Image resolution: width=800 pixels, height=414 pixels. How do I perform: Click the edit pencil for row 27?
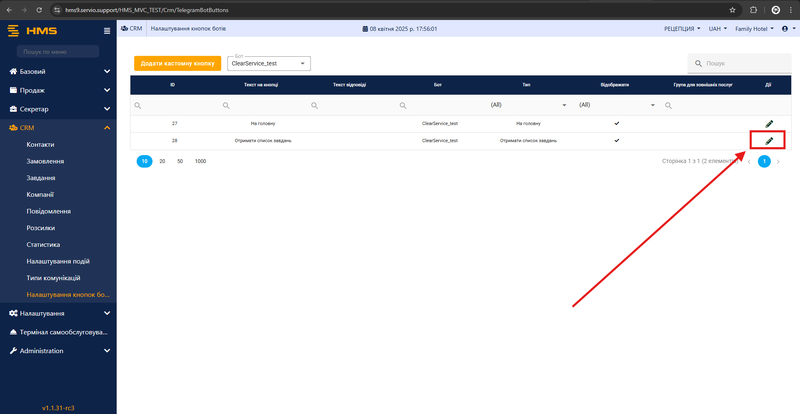click(768, 123)
